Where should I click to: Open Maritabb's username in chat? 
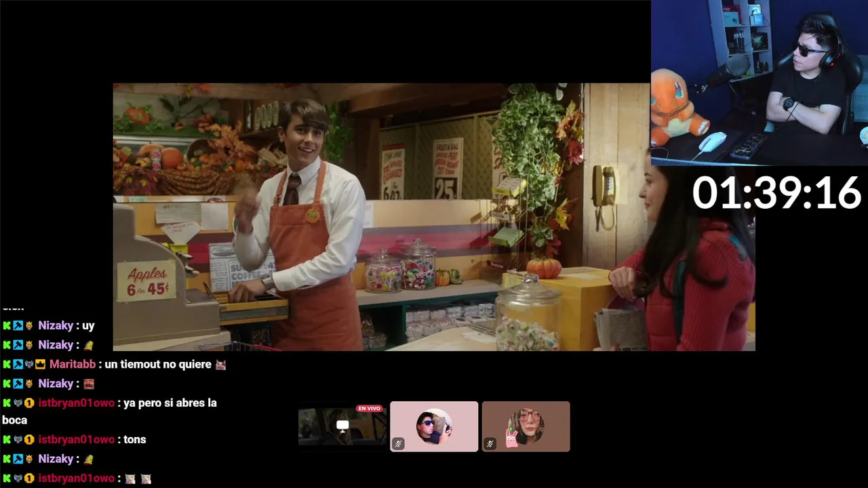(73, 365)
